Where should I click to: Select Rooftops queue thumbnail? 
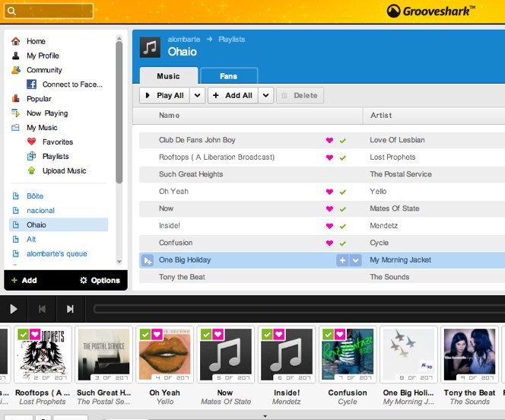click(x=43, y=355)
